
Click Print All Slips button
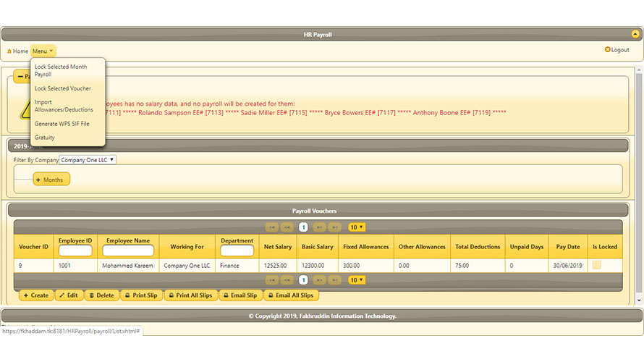(x=191, y=295)
